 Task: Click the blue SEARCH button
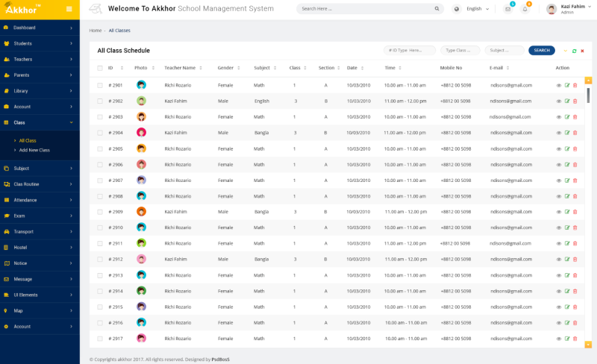click(x=542, y=51)
